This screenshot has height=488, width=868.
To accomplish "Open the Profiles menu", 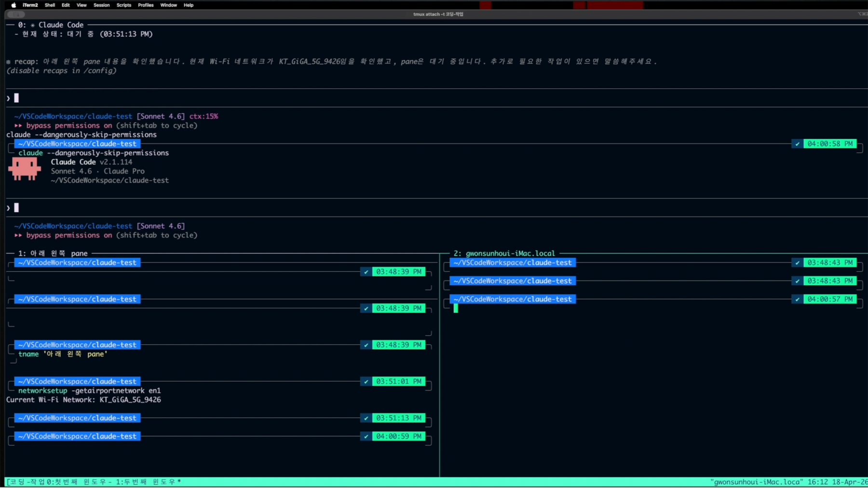I will click(x=146, y=5).
